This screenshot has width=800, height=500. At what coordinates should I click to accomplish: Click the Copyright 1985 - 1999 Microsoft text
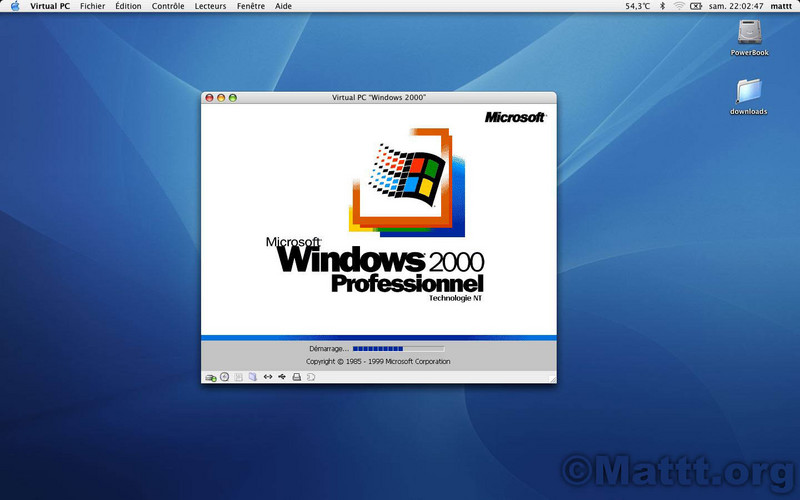coord(378,361)
